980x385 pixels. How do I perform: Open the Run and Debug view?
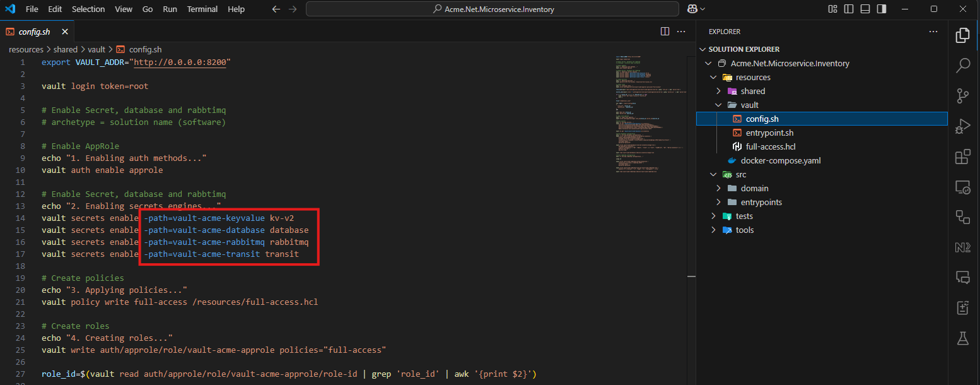point(962,126)
